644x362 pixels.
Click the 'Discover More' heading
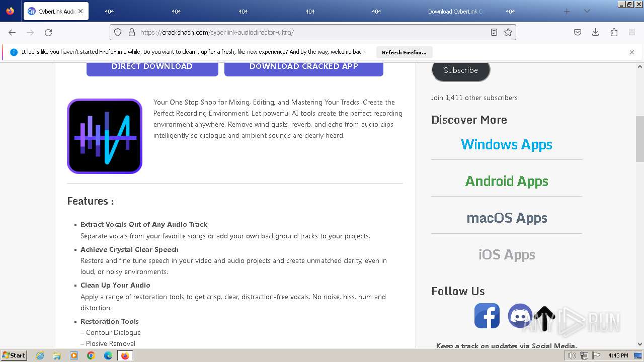pos(469,120)
